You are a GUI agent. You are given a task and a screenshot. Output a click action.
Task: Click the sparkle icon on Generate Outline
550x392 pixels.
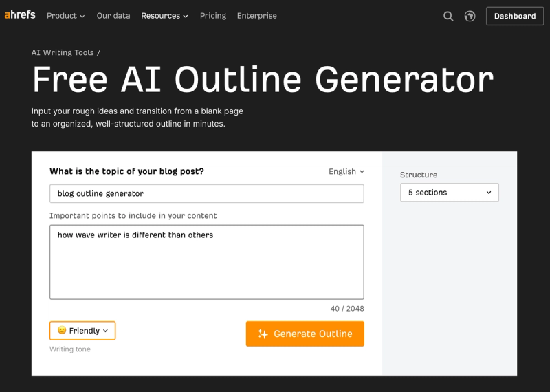pos(263,334)
